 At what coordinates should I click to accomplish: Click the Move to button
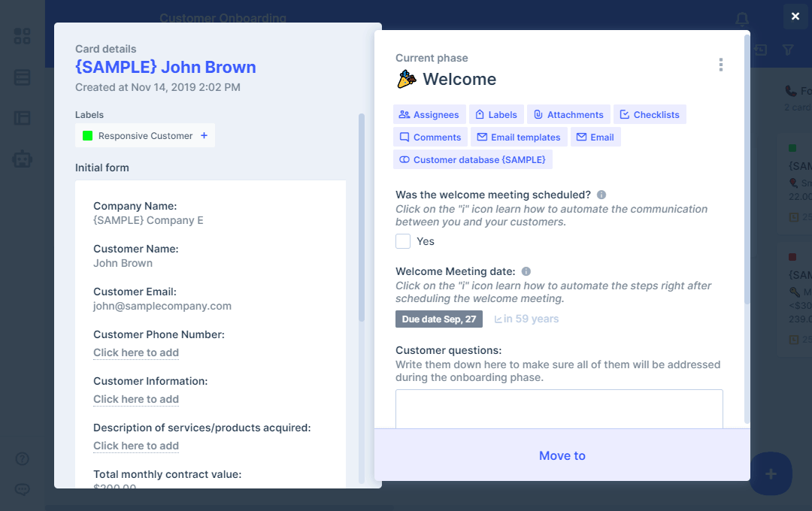[x=562, y=455]
